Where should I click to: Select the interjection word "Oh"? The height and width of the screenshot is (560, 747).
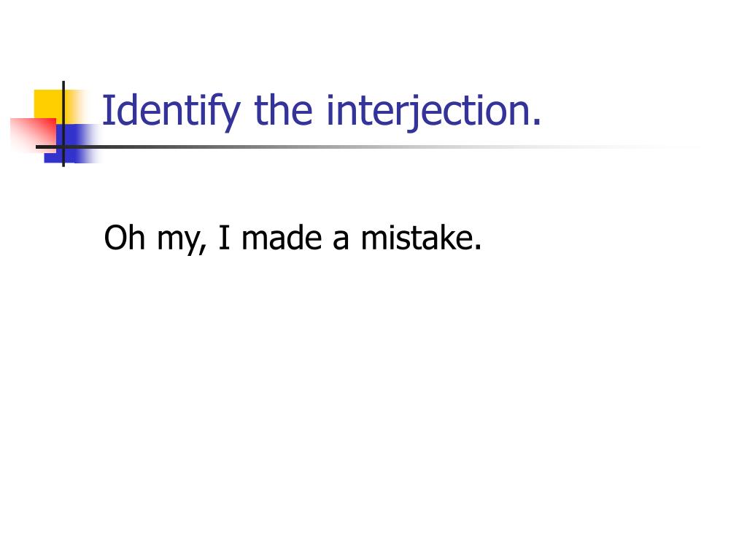[124, 237]
